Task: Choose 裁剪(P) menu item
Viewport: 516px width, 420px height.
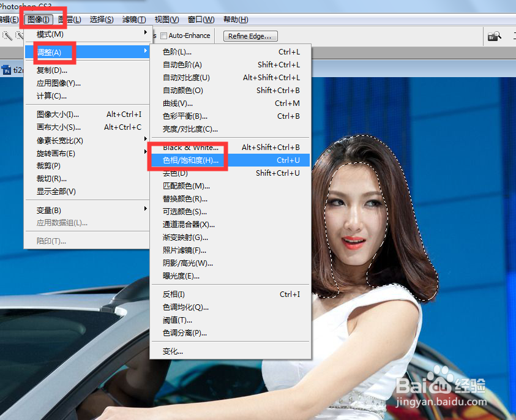Action: [87, 165]
